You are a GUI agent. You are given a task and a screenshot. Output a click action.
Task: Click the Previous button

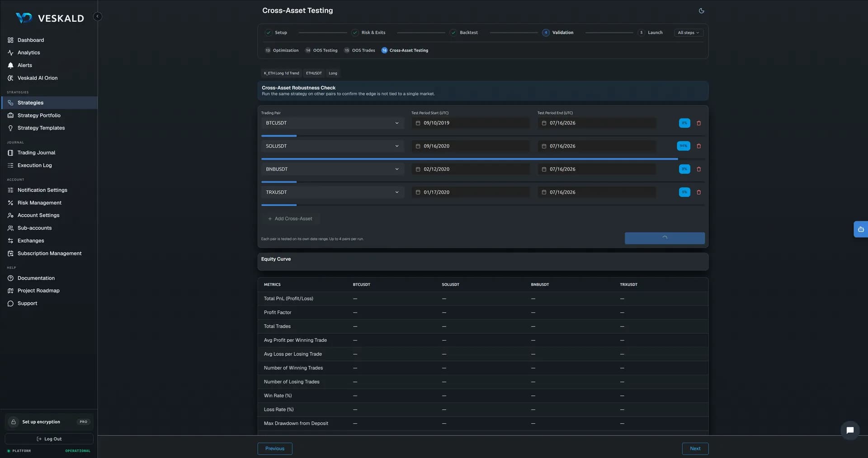point(275,449)
